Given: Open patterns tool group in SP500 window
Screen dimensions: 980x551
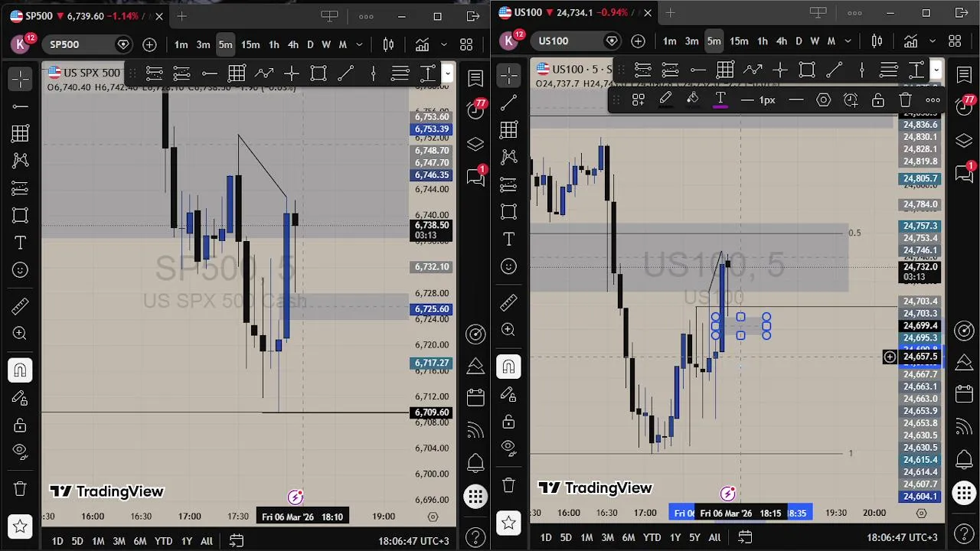Looking at the screenshot, I should coord(21,161).
